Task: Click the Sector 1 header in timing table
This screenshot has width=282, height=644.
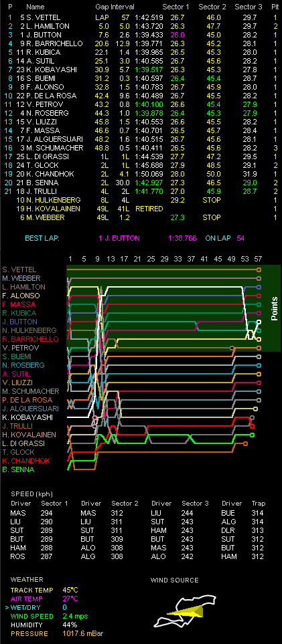Action: click(175, 7)
